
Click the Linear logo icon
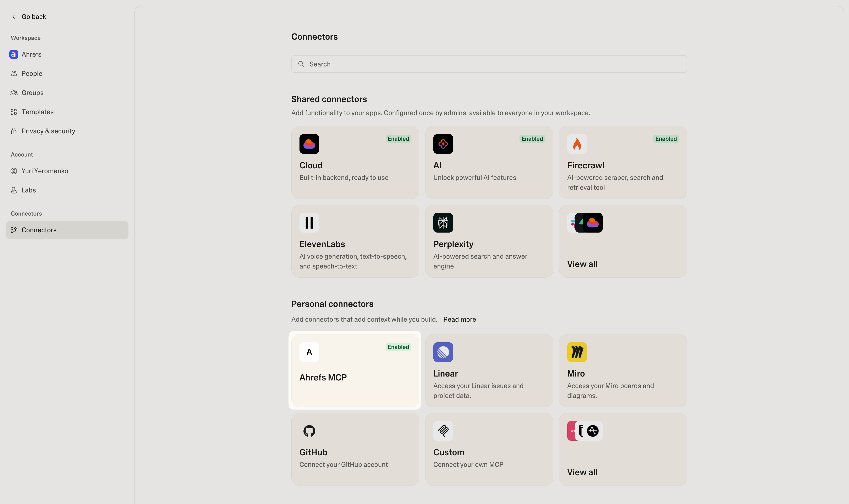point(443,352)
